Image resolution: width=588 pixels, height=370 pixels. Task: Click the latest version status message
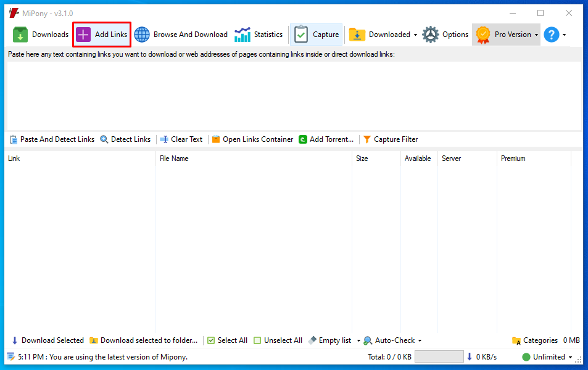tap(103, 357)
